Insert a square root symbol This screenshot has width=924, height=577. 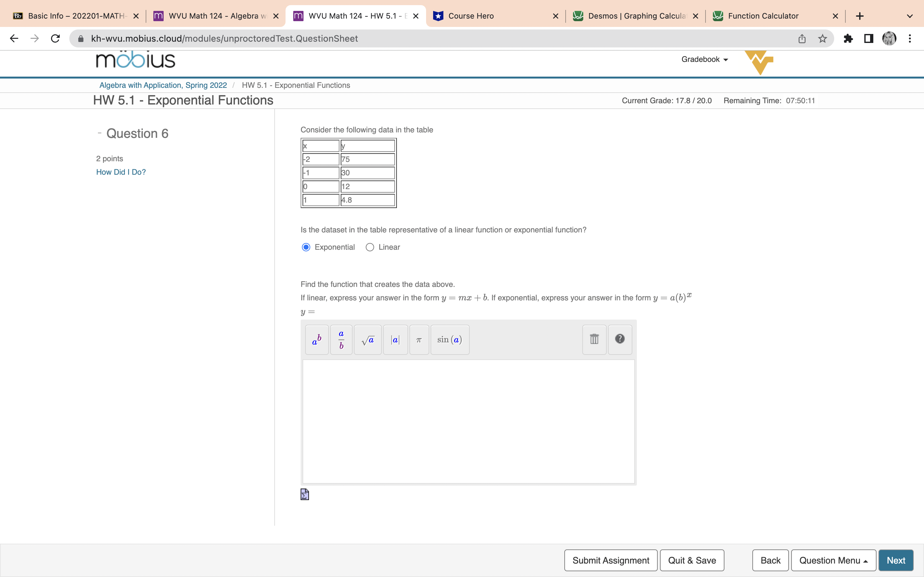(x=368, y=339)
